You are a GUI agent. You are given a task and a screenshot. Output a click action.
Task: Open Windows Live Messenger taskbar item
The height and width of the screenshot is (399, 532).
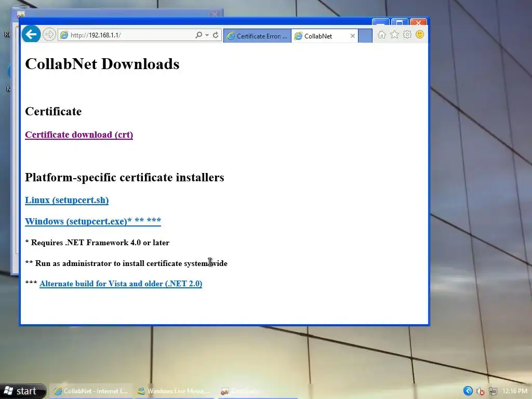(174, 391)
